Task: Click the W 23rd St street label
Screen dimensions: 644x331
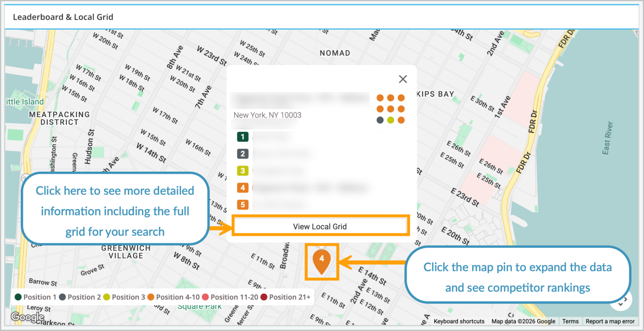Action: pos(212,55)
